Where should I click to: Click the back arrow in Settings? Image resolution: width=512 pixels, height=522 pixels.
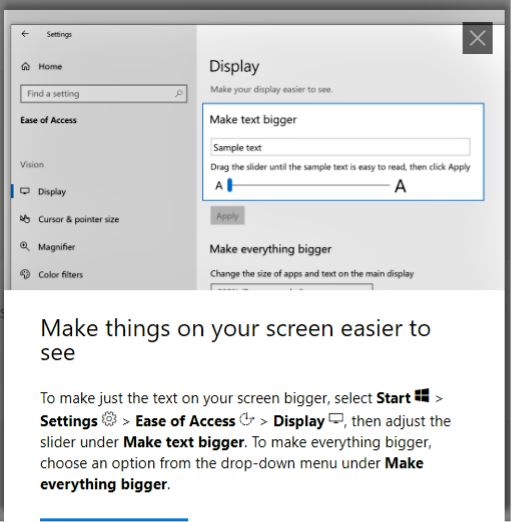25,34
